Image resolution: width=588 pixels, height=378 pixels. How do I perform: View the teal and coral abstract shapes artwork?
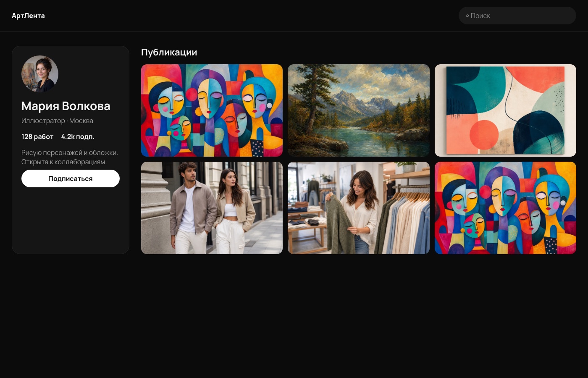coord(505,110)
